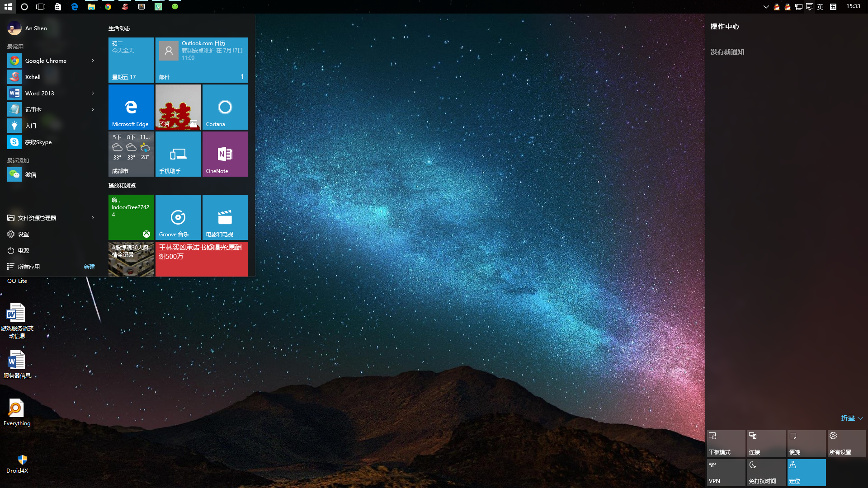Open the 电影和电视 tile

click(225, 217)
